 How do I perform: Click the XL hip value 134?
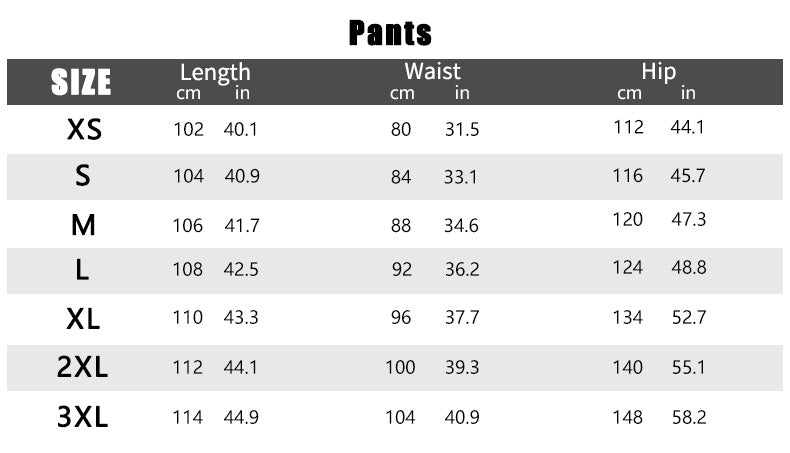(x=628, y=317)
